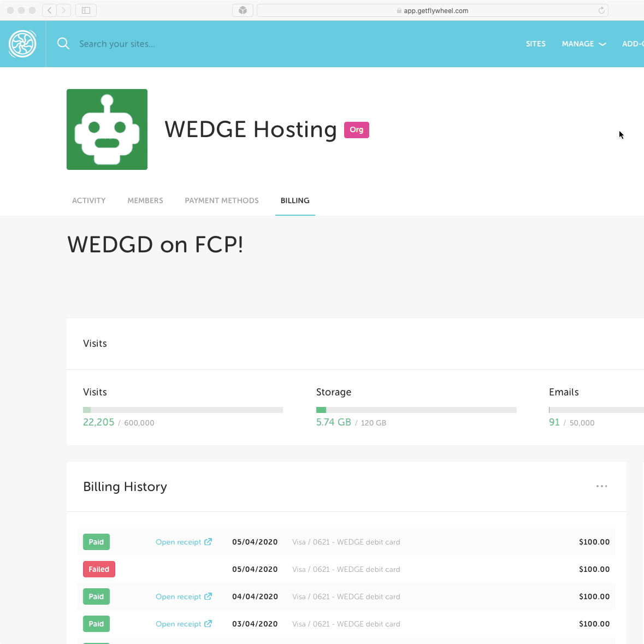Click the cube extension icon in toolbar
The image size is (644, 644).
pyautogui.click(x=243, y=10)
